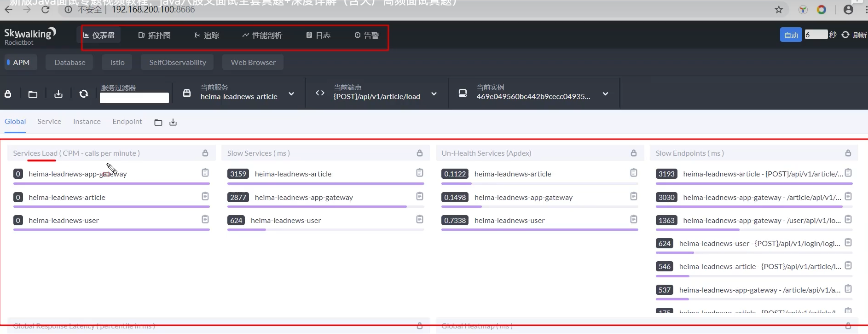Click the 0.7338 Apdex value
This screenshot has width=868, height=334.
coord(455,221)
